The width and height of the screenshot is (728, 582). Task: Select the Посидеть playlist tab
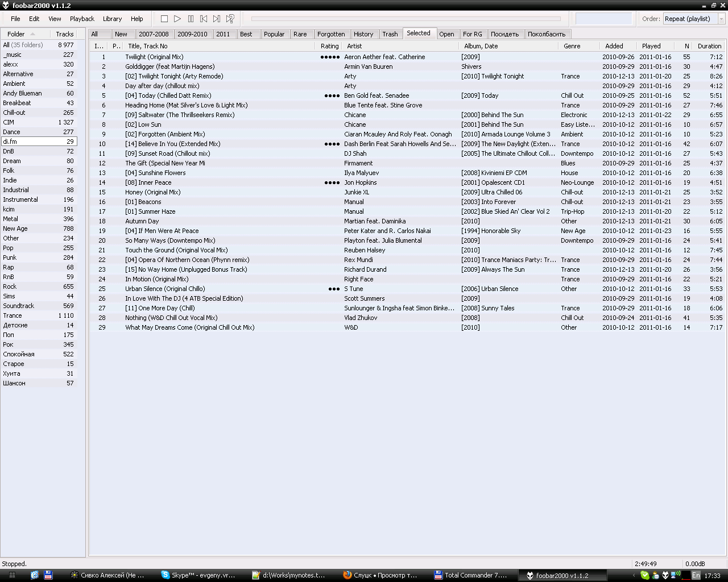505,34
